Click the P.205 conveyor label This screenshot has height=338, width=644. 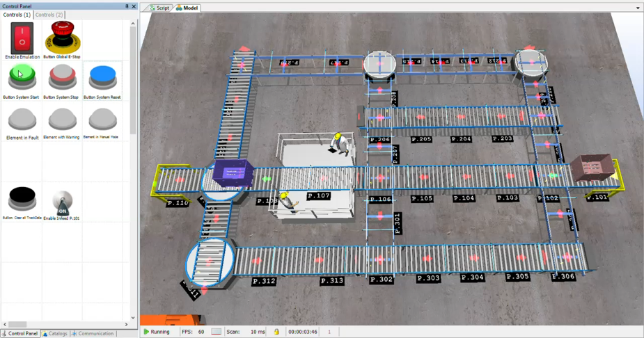[x=421, y=140]
